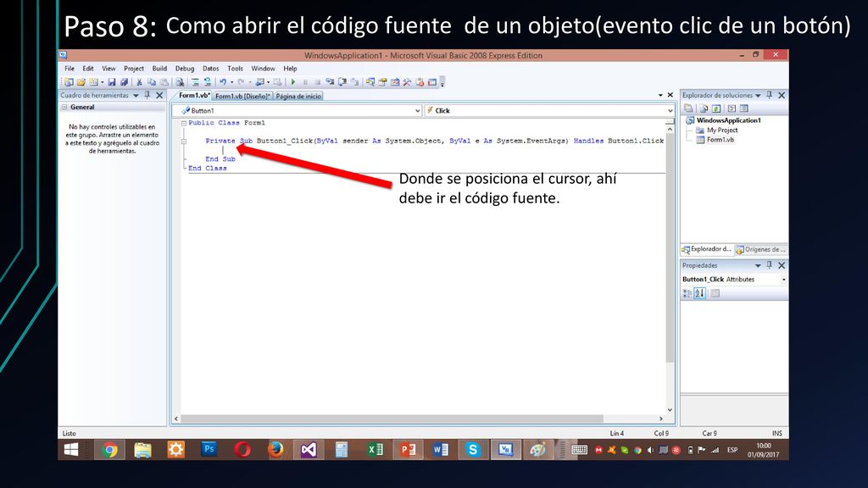Open Solution Explorer from toolbar icon
Screen dimensions: 868x488
point(370,82)
